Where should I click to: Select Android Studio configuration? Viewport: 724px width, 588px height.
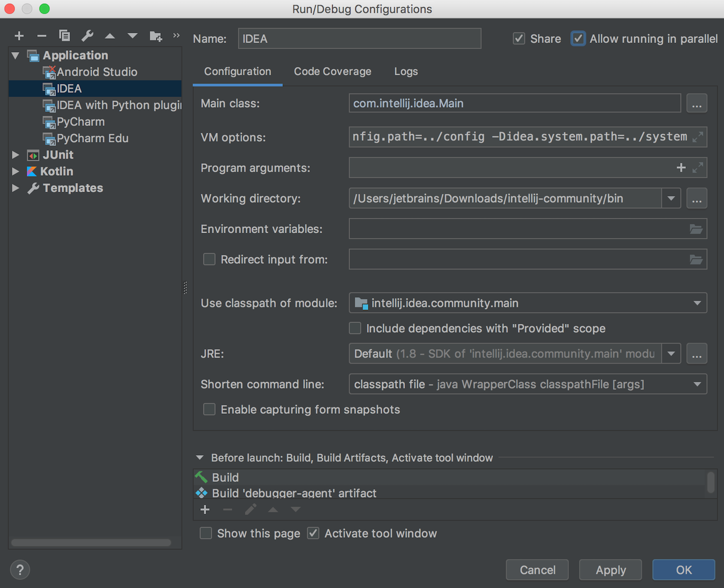(97, 72)
